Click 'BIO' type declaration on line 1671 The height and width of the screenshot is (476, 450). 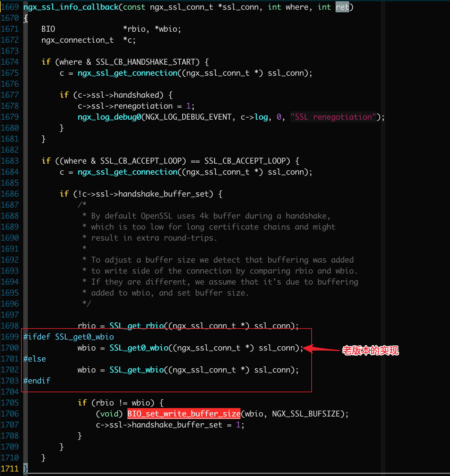[48, 29]
